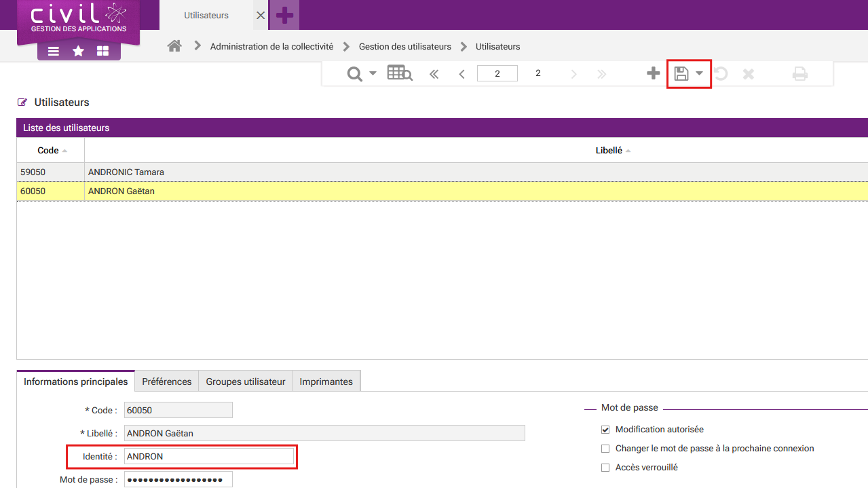Click code cell 59050
The height and width of the screenshot is (488, 868).
click(x=51, y=172)
